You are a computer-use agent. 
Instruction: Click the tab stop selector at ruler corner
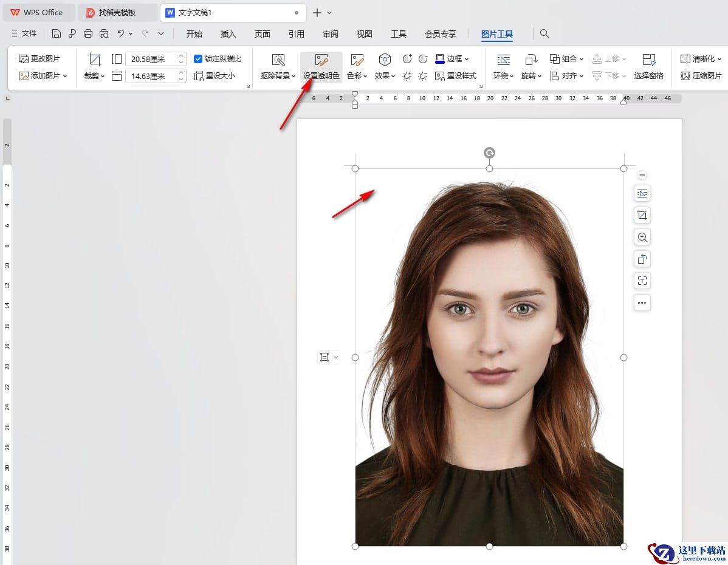coord(7,98)
